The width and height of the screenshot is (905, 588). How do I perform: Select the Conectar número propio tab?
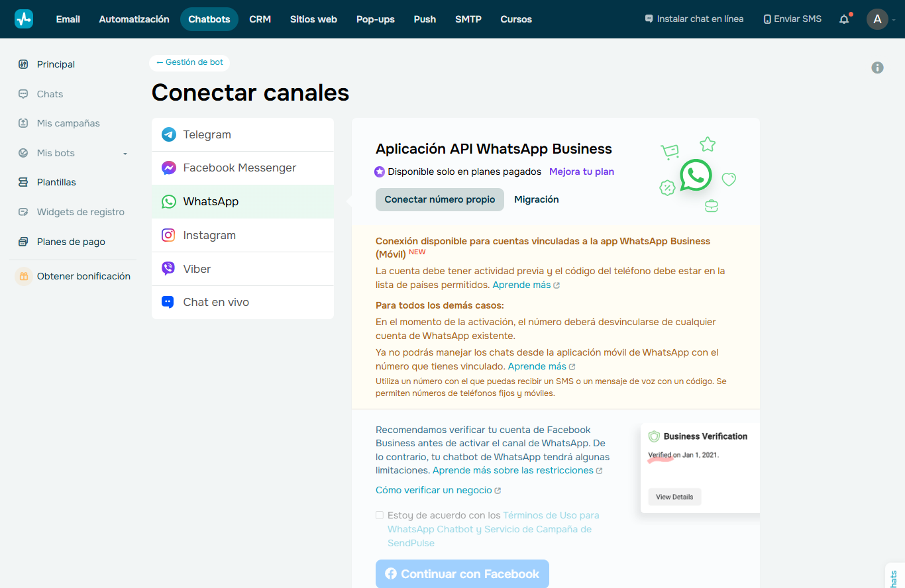(x=440, y=199)
